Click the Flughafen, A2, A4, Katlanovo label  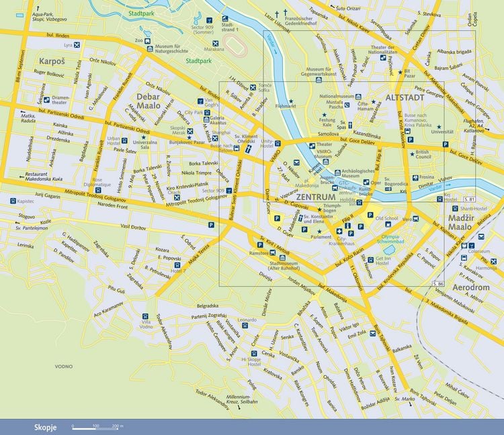pos(474,126)
